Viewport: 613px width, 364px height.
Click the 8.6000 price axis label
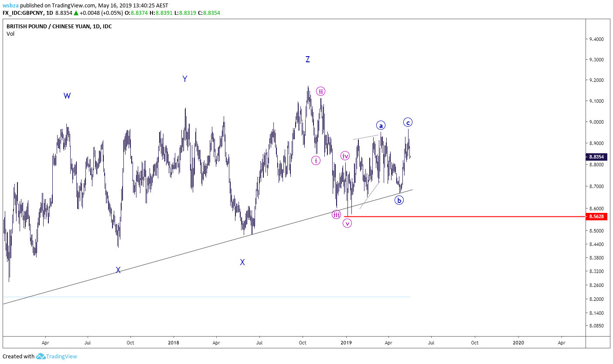point(596,209)
